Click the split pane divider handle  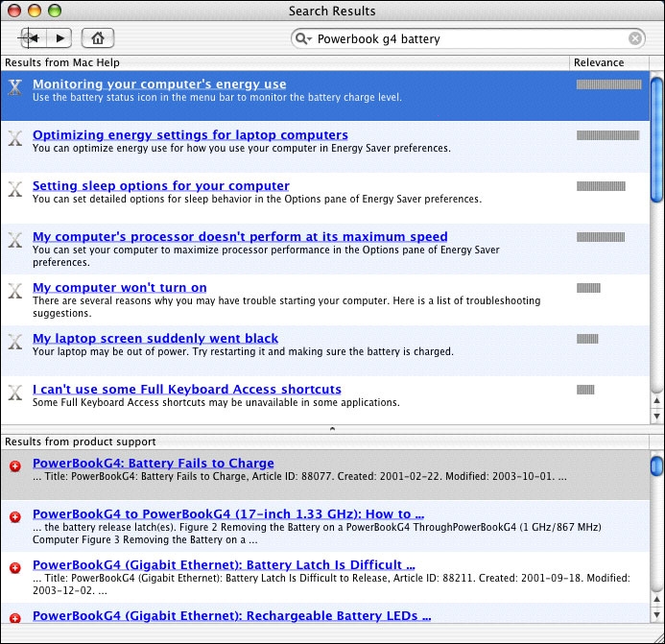coord(332,429)
